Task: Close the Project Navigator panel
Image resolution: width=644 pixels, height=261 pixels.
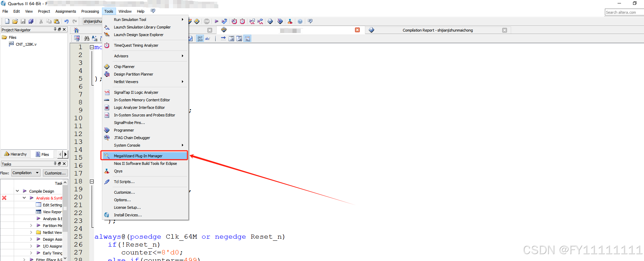Action: click(64, 30)
